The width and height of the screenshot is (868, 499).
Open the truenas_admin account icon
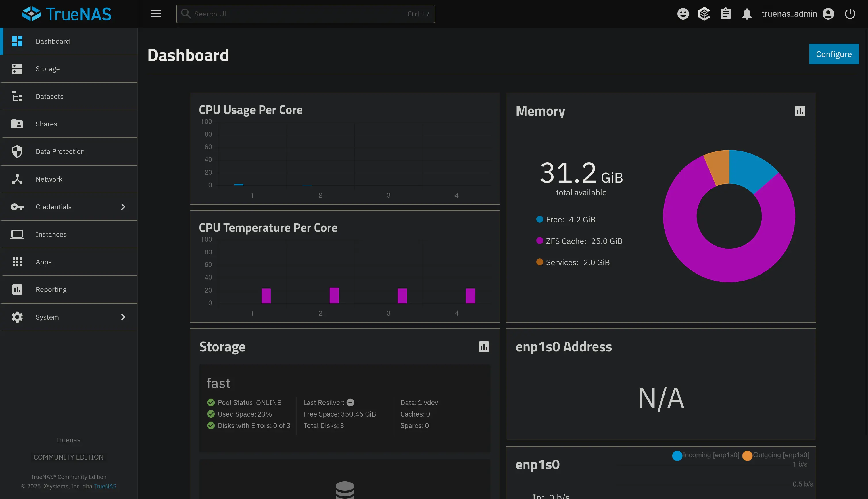828,14
